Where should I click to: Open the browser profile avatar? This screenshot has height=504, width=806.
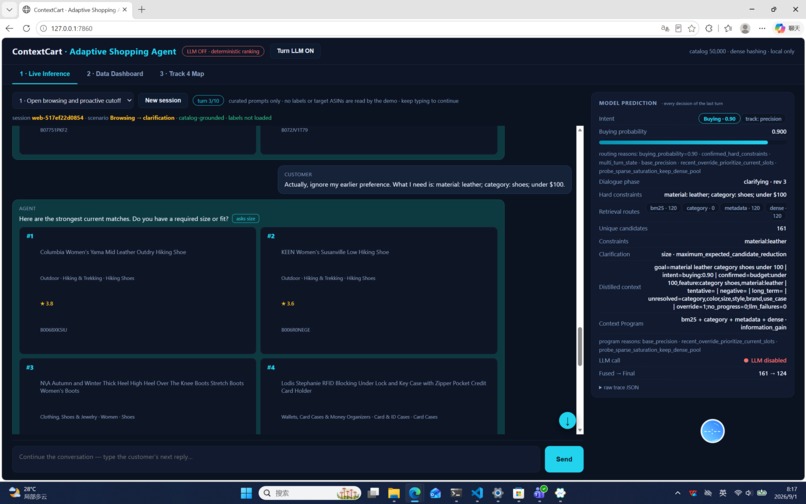point(745,28)
